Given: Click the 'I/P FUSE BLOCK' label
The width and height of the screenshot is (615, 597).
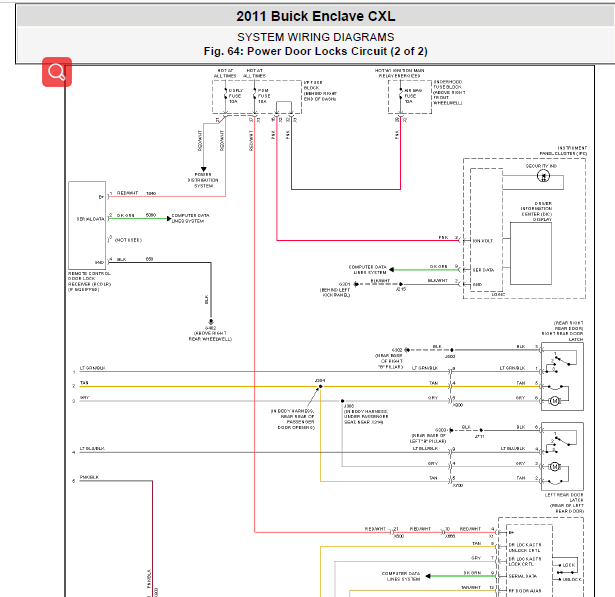Looking at the screenshot, I should 320,91.
